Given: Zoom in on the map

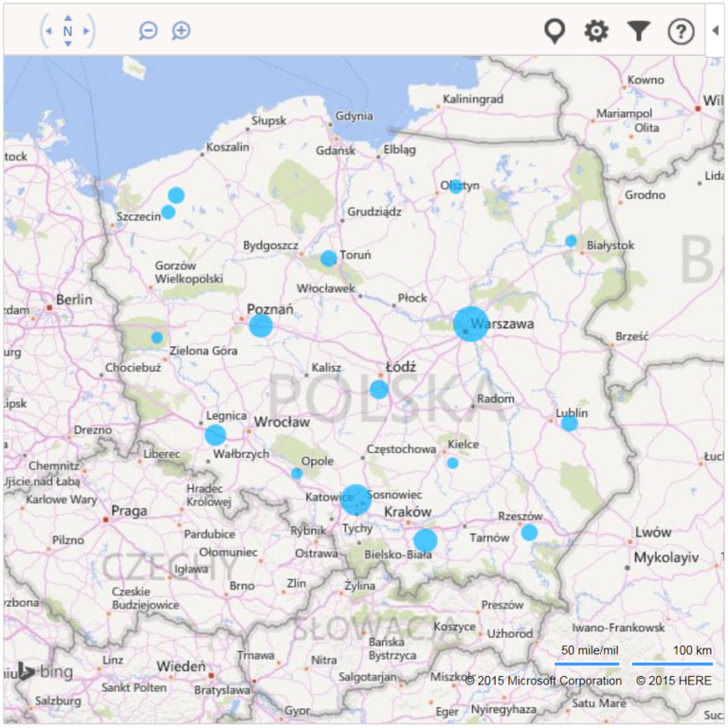Looking at the screenshot, I should click(181, 31).
